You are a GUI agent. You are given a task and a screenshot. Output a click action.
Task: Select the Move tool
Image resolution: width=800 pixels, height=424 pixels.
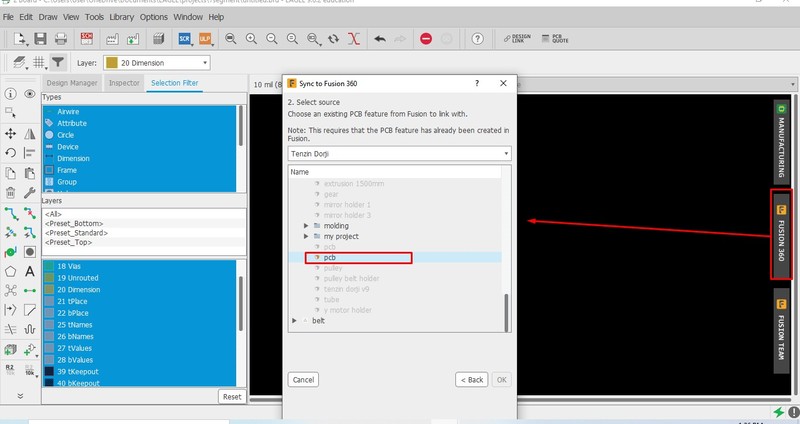tap(10, 134)
